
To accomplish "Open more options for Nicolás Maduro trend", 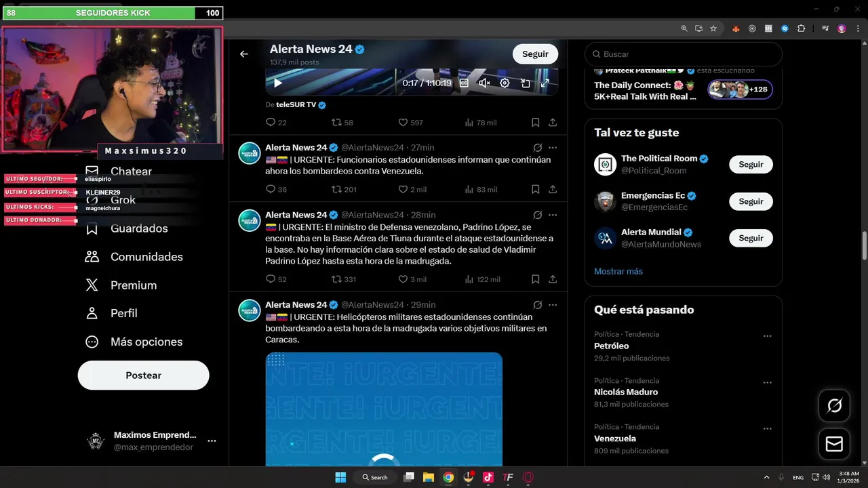I will 767,383.
